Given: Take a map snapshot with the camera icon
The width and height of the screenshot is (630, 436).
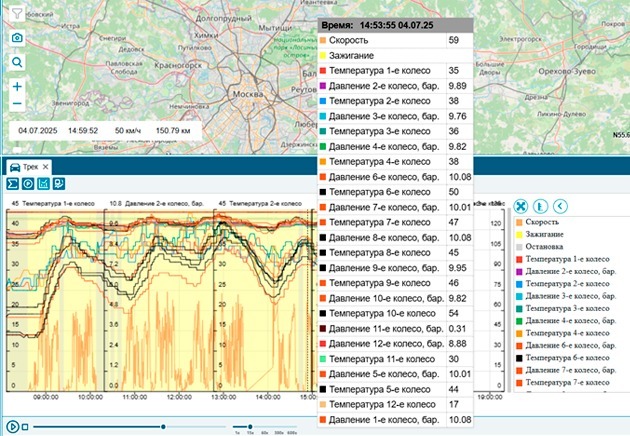Looking at the screenshot, I should click(x=17, y=38).
